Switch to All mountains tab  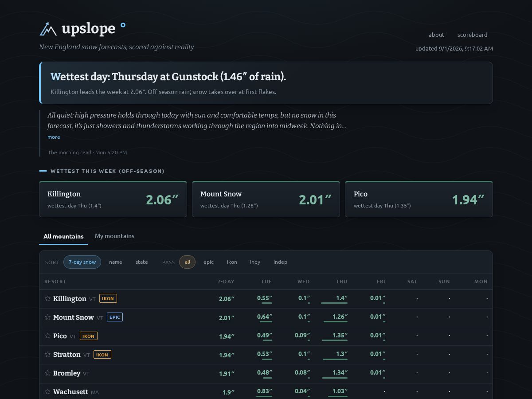63,236
